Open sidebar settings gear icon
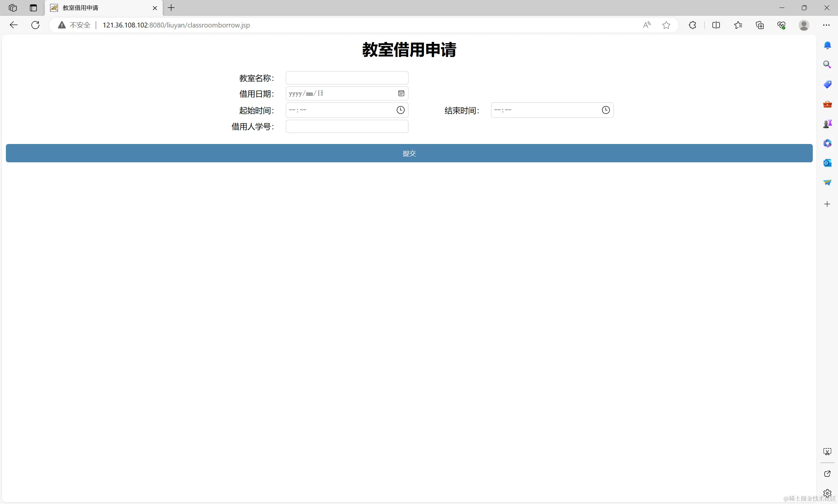This screenshot has width=838, height=504. pos(827,493)
